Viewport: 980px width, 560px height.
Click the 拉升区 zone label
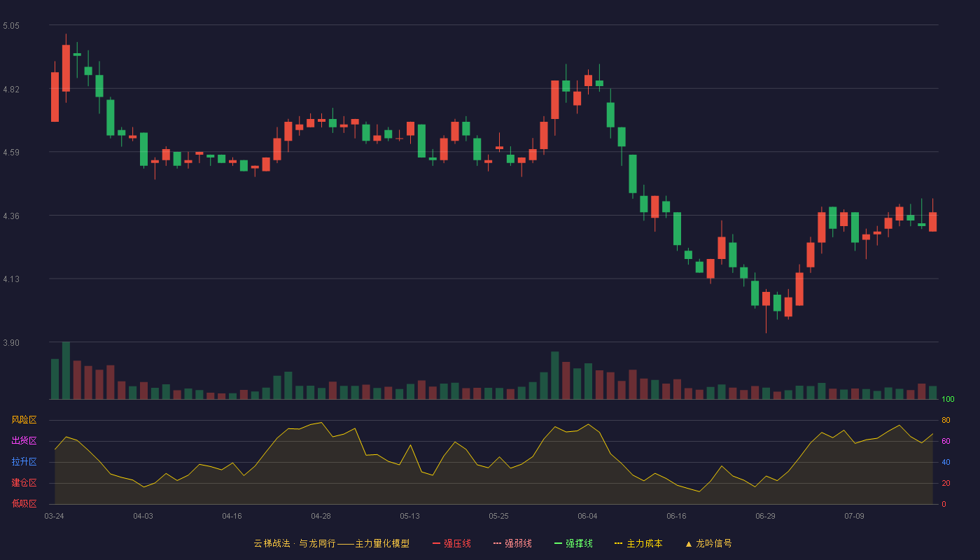coord(24,462)
